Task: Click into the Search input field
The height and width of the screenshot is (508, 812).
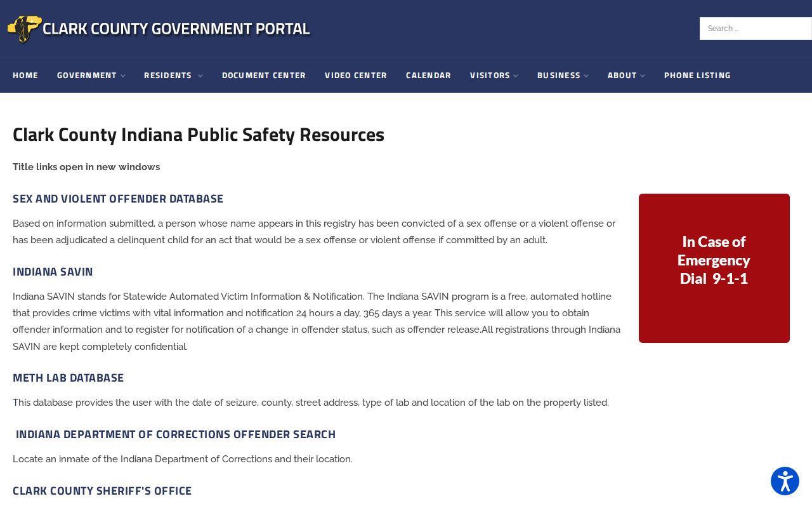Action: pyautogui.click(x=756, y=29)
